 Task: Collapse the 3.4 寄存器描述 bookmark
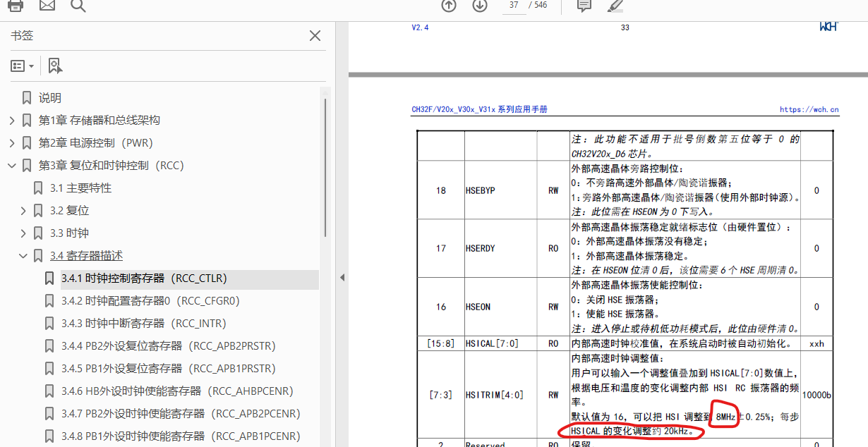[x=23, y=256]
